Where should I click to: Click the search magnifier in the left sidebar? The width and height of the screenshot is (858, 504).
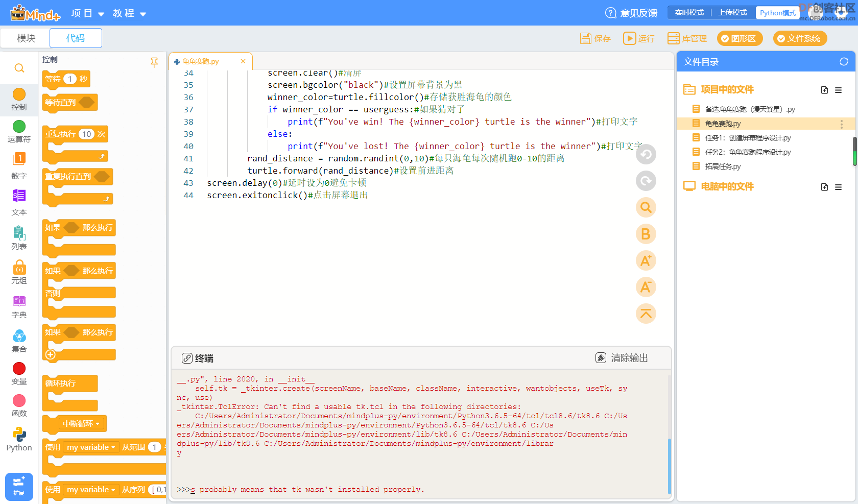pyautogui.click(x=19, y=68)
